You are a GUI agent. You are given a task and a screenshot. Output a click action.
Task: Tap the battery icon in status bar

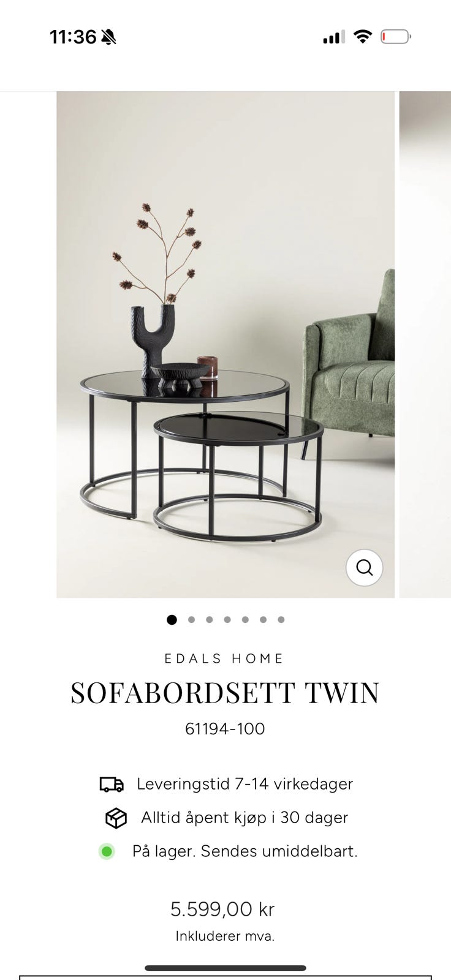click(396, 37)
